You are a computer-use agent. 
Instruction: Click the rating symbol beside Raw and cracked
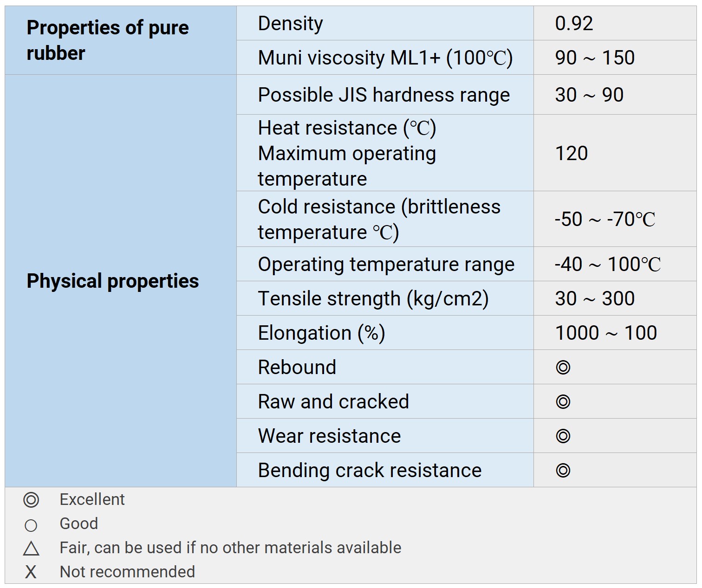pos(563,402)
